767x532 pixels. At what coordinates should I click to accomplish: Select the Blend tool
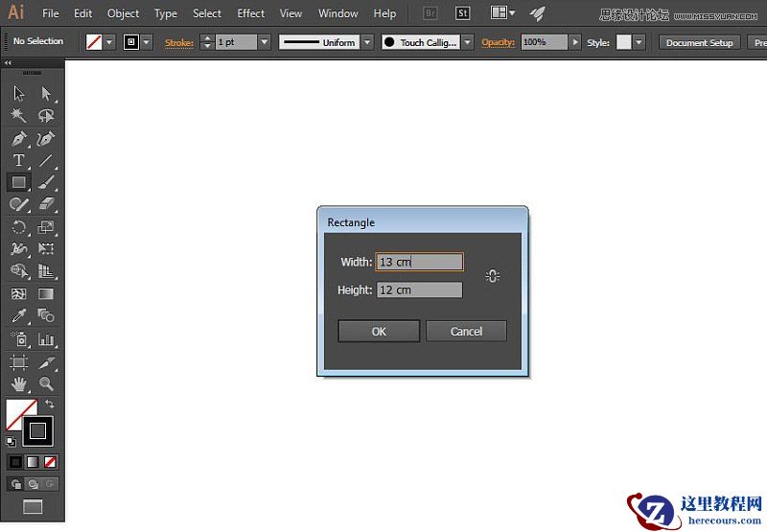pyautogui.click(x=46, y=315)
